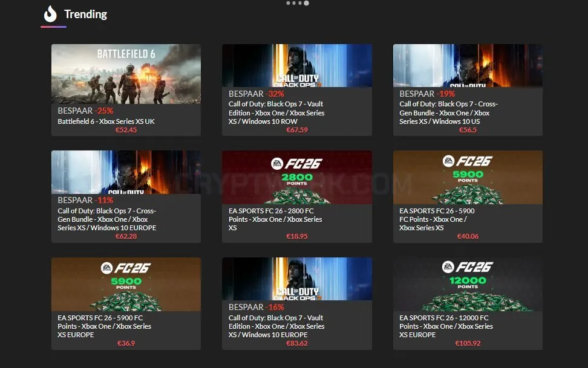Click the €36.9 price
Screen dimensions: 588x368
point(126,343)
